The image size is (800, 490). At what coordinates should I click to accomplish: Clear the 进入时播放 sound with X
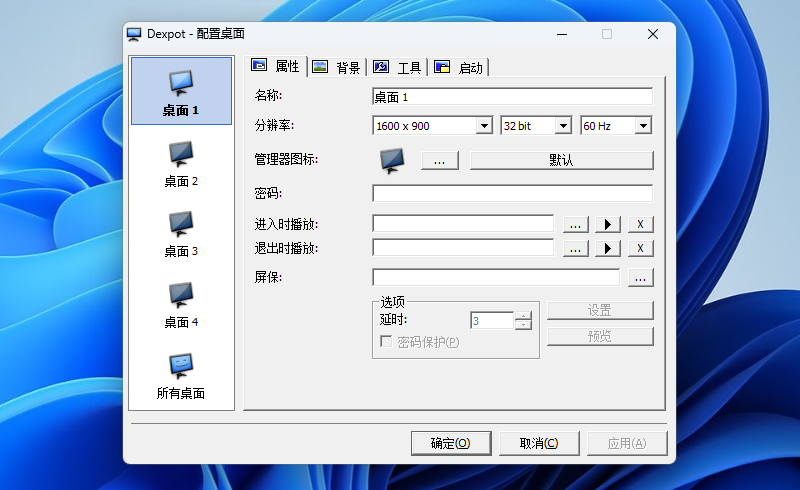pyautogui.click(x=640, y=224)
